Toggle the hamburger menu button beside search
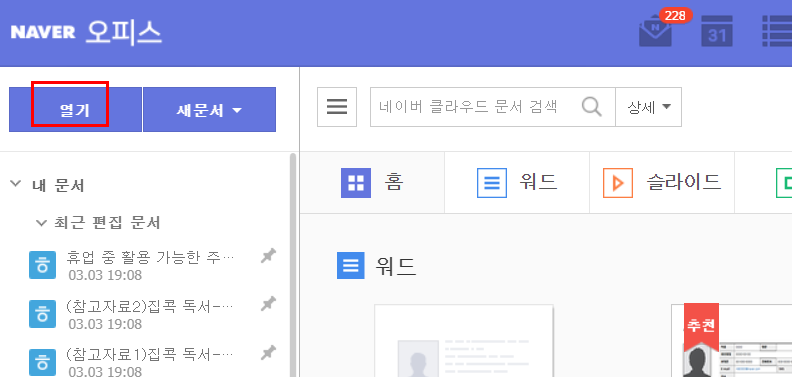The image size is (792, 377). 337,107
